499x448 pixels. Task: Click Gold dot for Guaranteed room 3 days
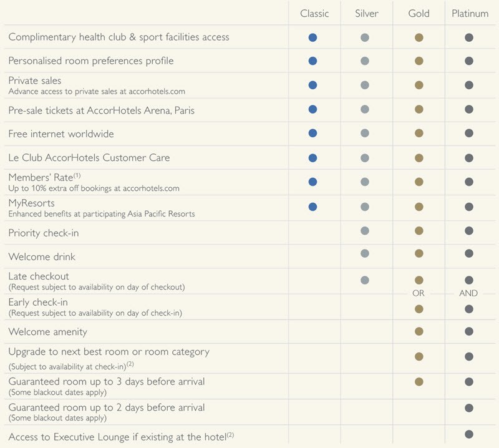click(x=419, y=381)
